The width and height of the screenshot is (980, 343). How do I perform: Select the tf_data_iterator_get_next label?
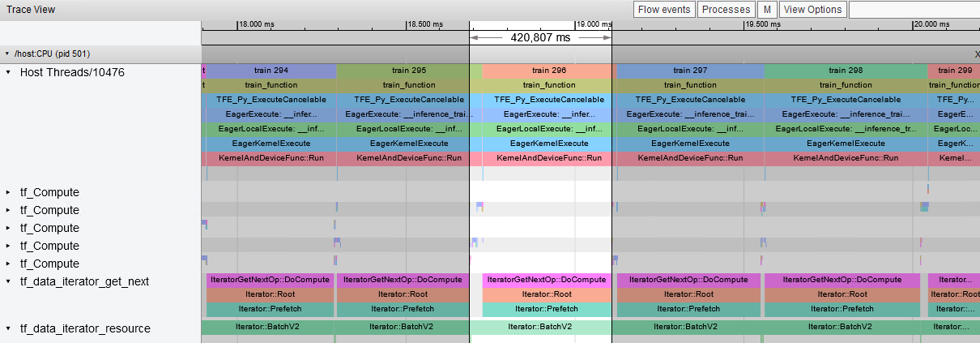point(84,281)
